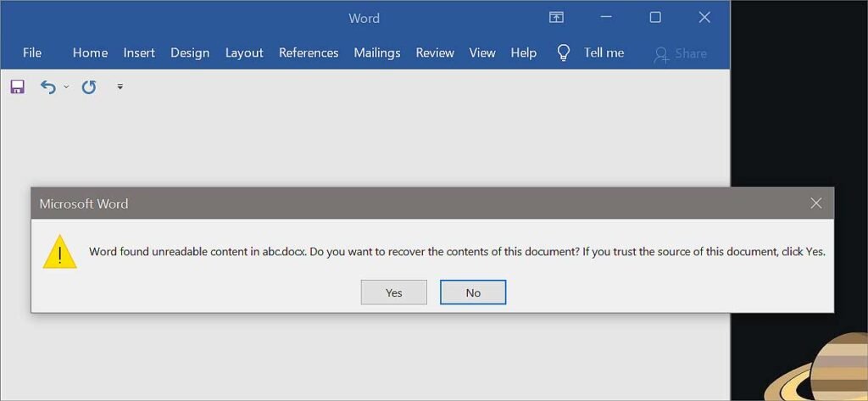Switch to the Insert tab
868x401 pixels.
click(x=139, y=53)
